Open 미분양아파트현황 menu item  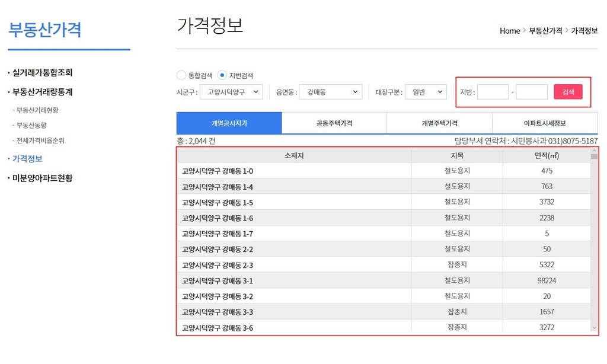point(42,178)
